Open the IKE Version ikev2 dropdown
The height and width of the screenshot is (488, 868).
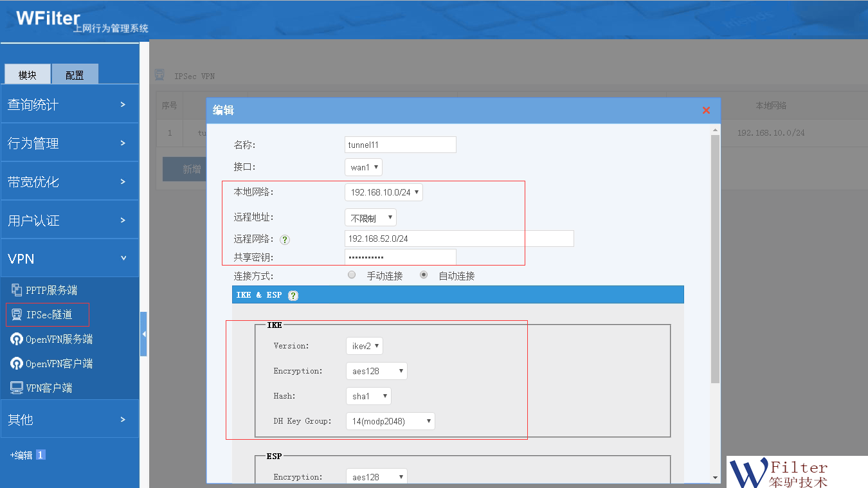click(365, 346)
